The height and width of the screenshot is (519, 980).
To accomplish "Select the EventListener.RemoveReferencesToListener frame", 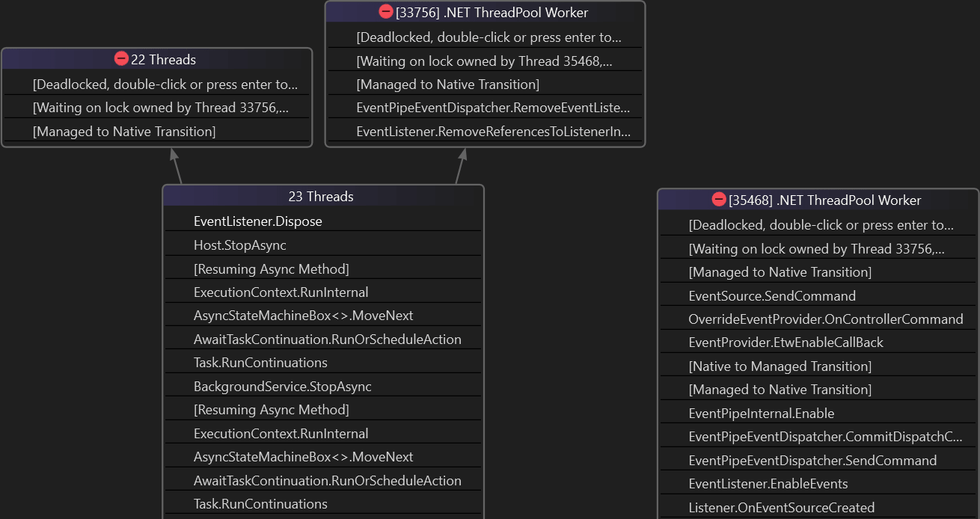I will pyautogui.click(x=492, y=132).
